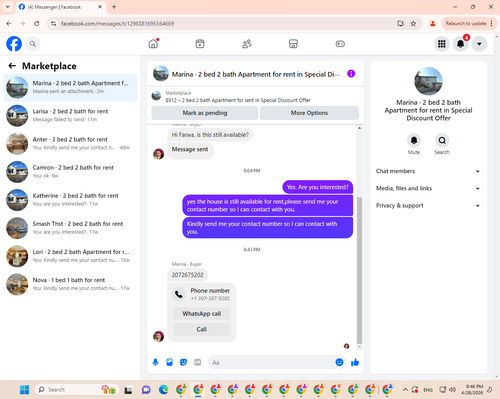500x399 pixels.
Task: Choose a sticker icon
Action: click(183, 362)
